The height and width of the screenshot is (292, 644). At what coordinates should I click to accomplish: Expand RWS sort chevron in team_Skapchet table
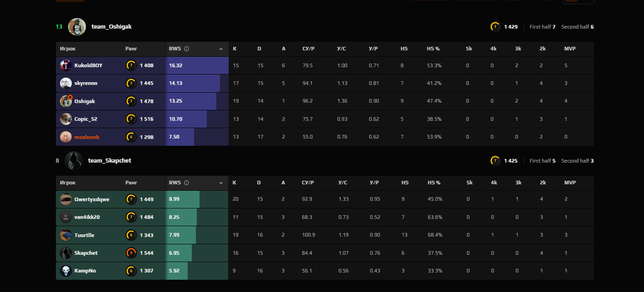click(221, 183)
